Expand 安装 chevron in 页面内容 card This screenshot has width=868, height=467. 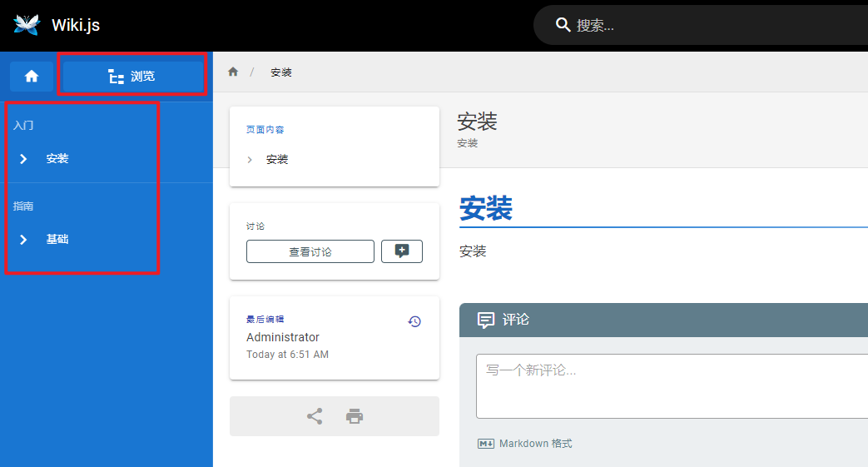click(250, 160)
